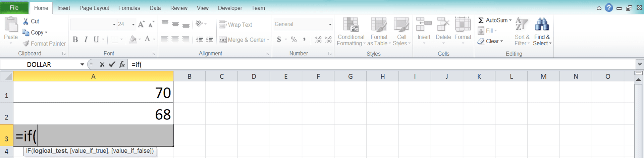The width and height of the screenshot is (644, 158).
Task: Cancel formula entry with X icon
Action: (x=102, y=64)
